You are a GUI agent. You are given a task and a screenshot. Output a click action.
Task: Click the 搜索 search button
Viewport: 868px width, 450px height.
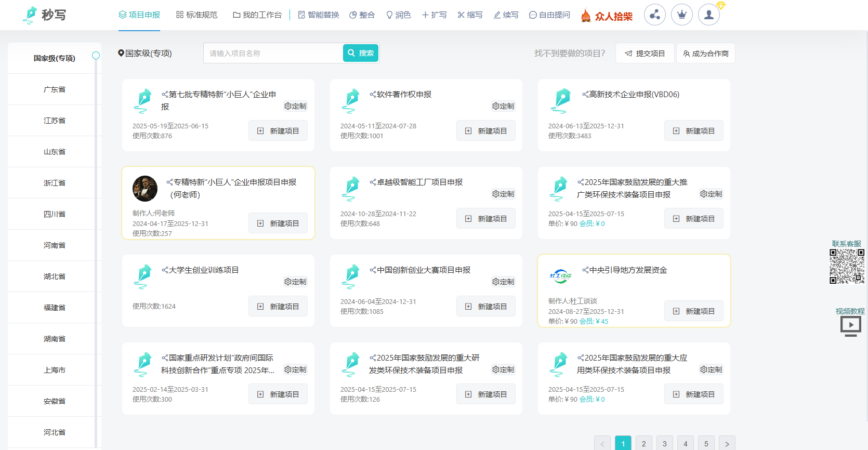[361, 53]
